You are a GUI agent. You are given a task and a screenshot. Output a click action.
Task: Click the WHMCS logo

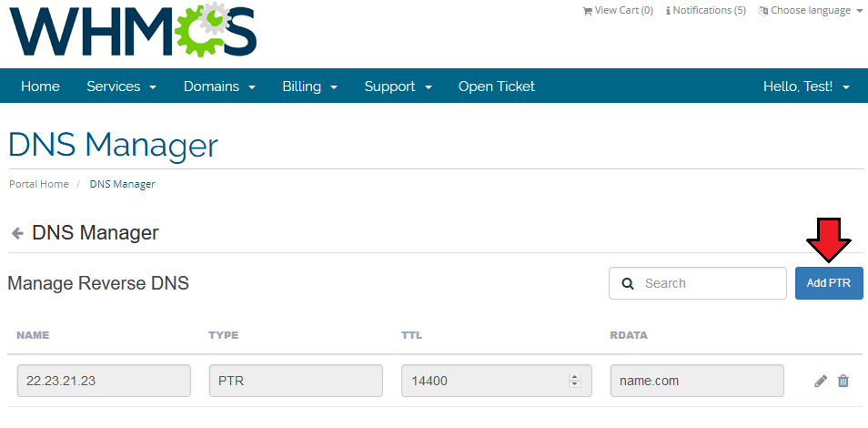pyautogui.click(x=133, y=32)
